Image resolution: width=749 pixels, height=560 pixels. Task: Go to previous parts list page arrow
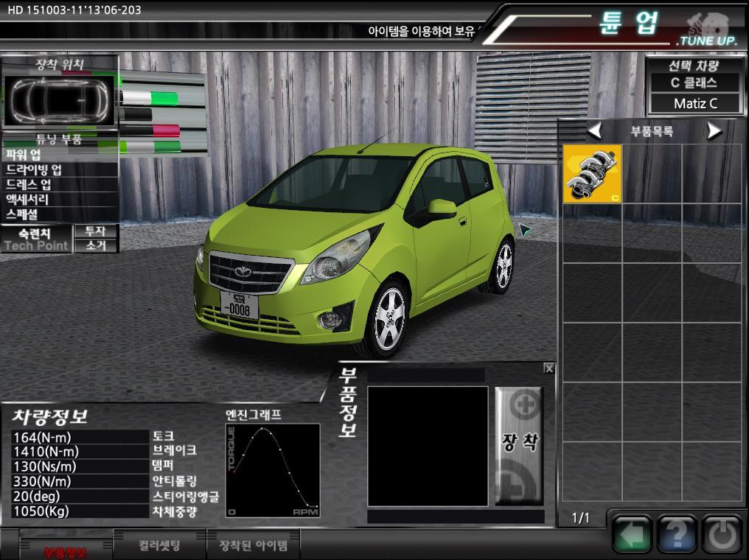595,131
